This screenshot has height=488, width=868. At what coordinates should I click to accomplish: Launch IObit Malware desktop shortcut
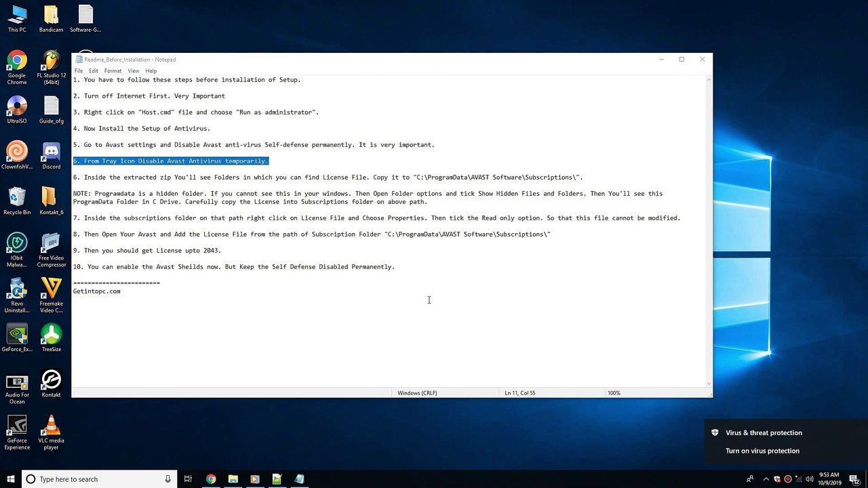tap(17, 250)
